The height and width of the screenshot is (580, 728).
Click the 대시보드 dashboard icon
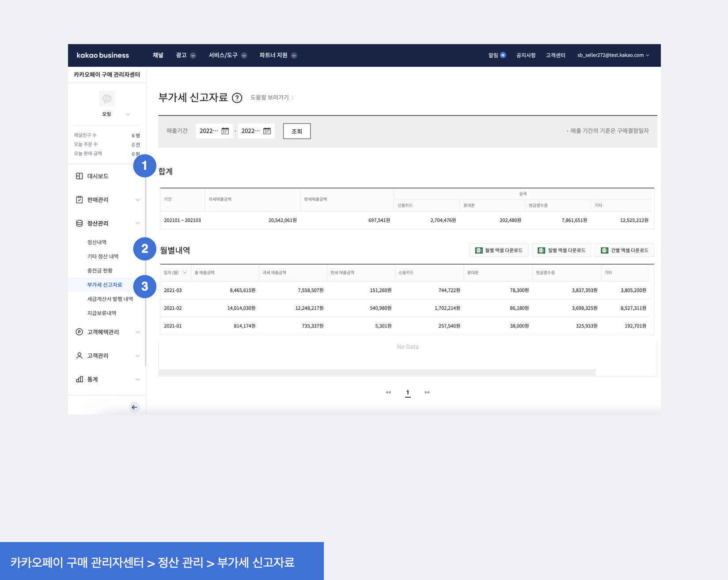[x=80, y=176]
